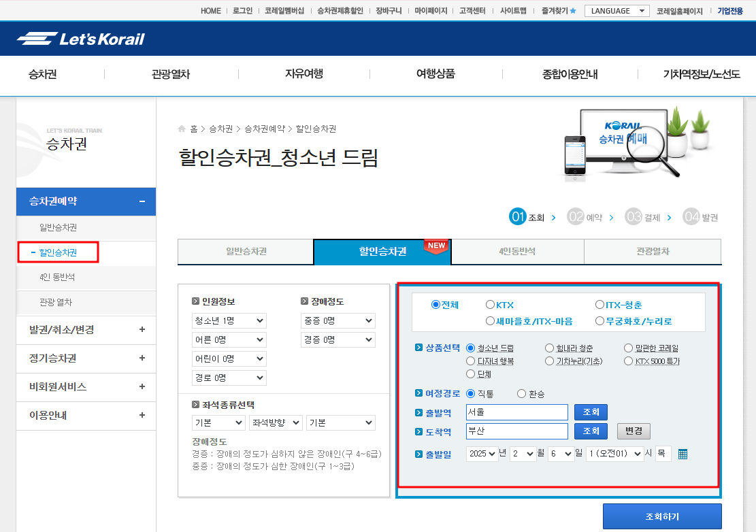Expand the 정기승차권 sidebar section
756x532 pixels.
(x=86, y=359)
